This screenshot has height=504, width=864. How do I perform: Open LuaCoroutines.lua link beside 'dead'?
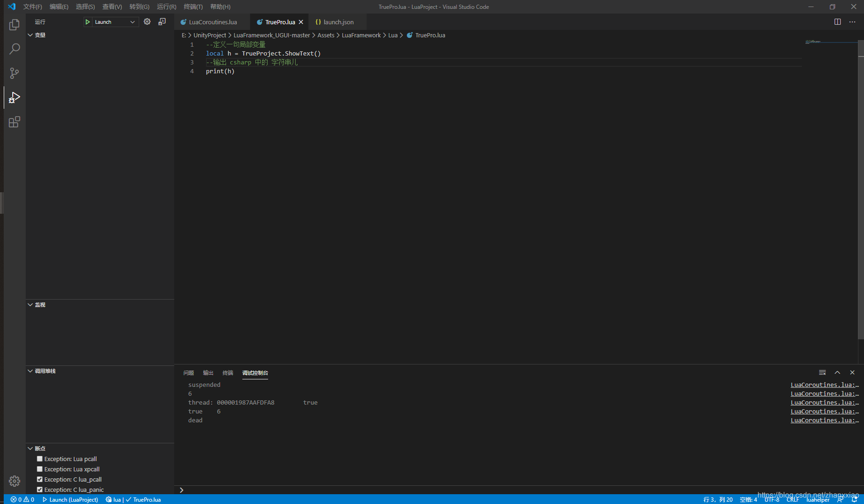(825, 420)
